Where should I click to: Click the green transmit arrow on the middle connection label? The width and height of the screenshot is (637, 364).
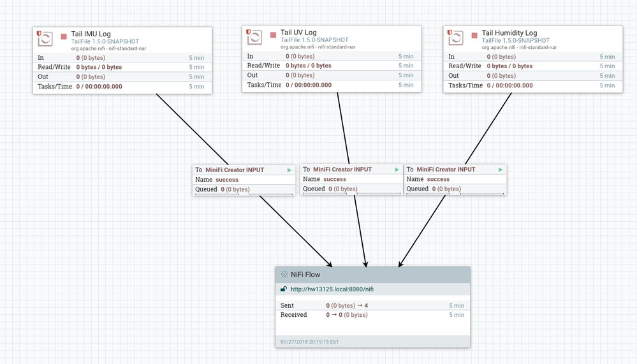[397, 170]
